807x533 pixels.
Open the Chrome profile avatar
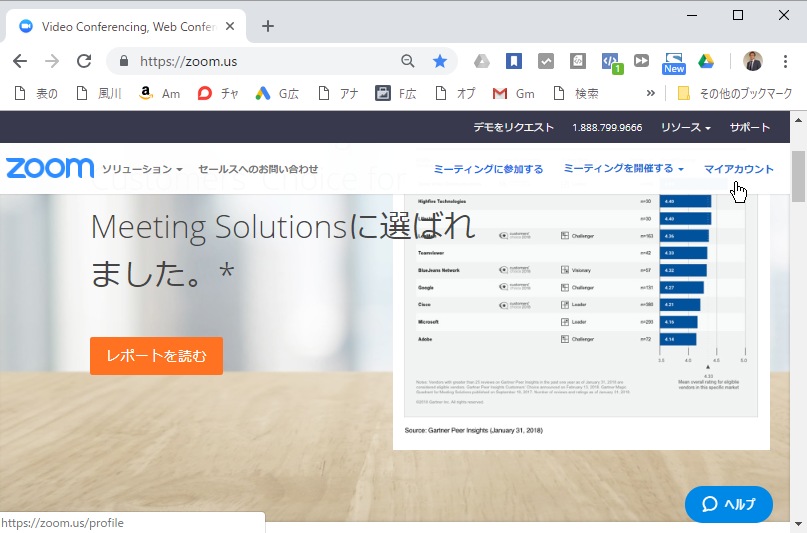[x=753, y=61]
